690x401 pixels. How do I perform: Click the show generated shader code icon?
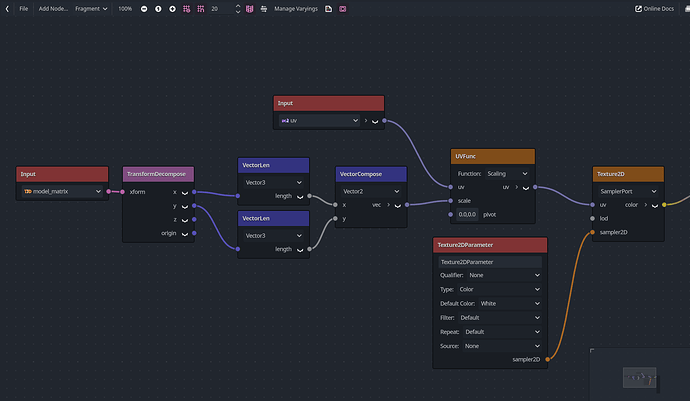coord(329,8)
